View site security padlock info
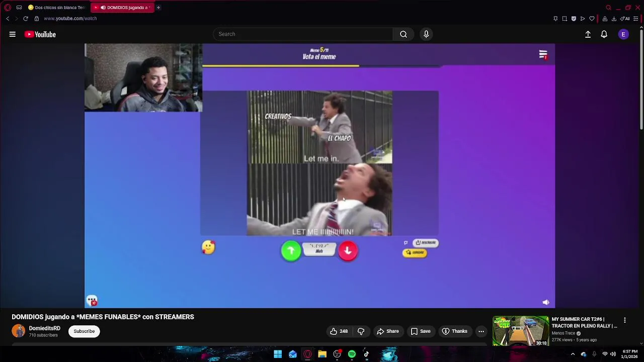 pyautogui.click(x=37, y=19)
